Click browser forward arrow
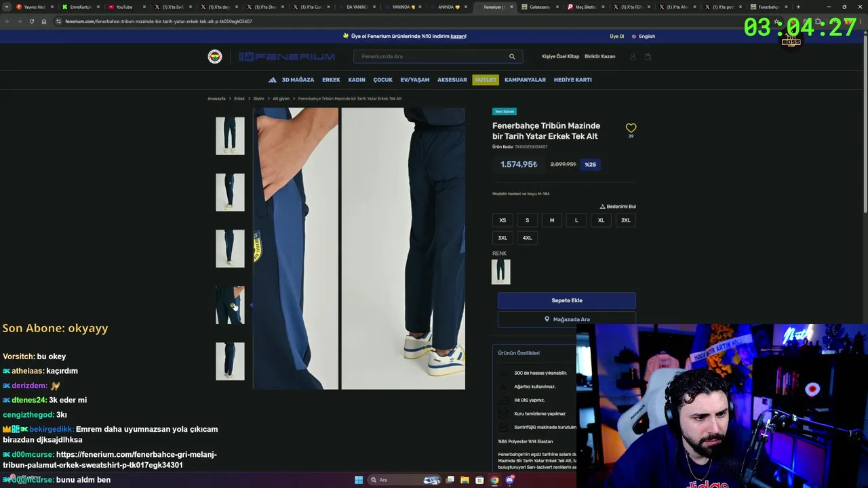This screenshot has width=868, height=488. coord(19,21)
